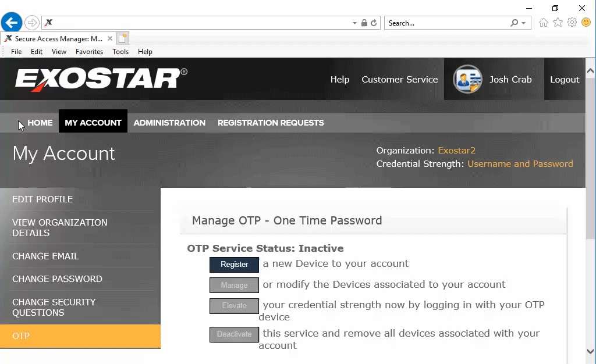
Task: Open the browser settings gear icon
Action: (x=572, y=23)
